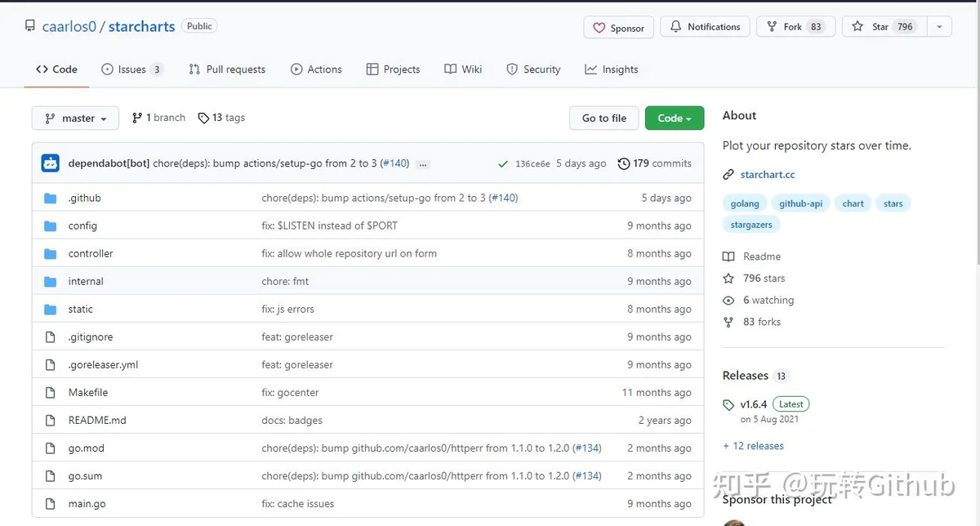Screen dimensions: 980x526
Task: Click the static folder icon
Action: click(51, 309)
